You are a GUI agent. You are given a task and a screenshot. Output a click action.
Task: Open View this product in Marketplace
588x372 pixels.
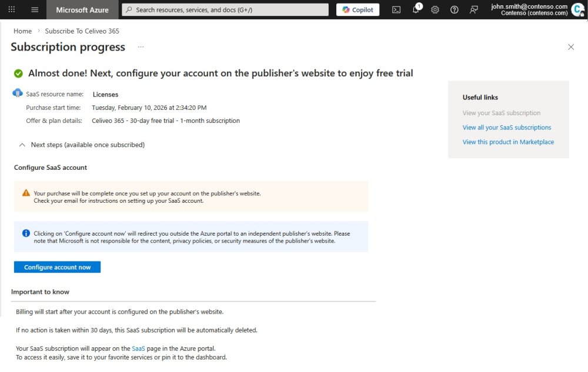coord(508,142)
